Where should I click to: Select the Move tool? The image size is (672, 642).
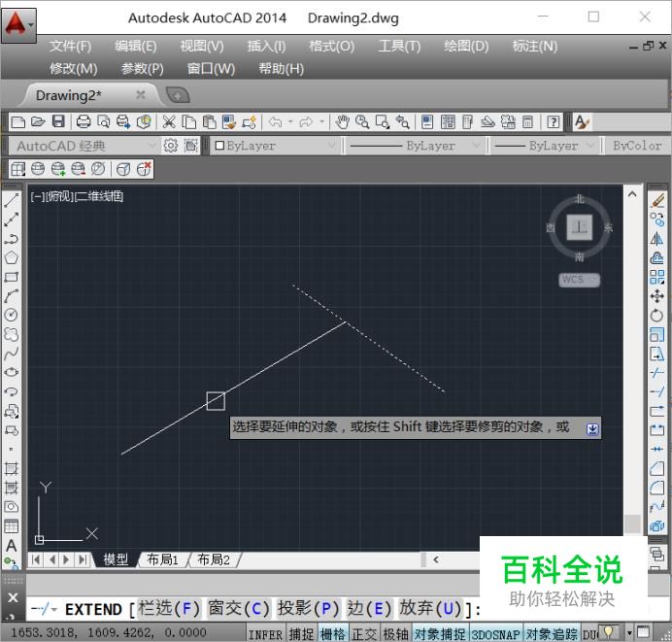(x=657, y=296)
